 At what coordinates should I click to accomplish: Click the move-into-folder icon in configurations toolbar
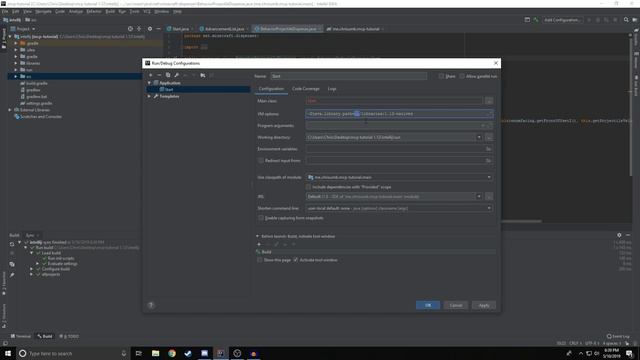pos(202,75)
